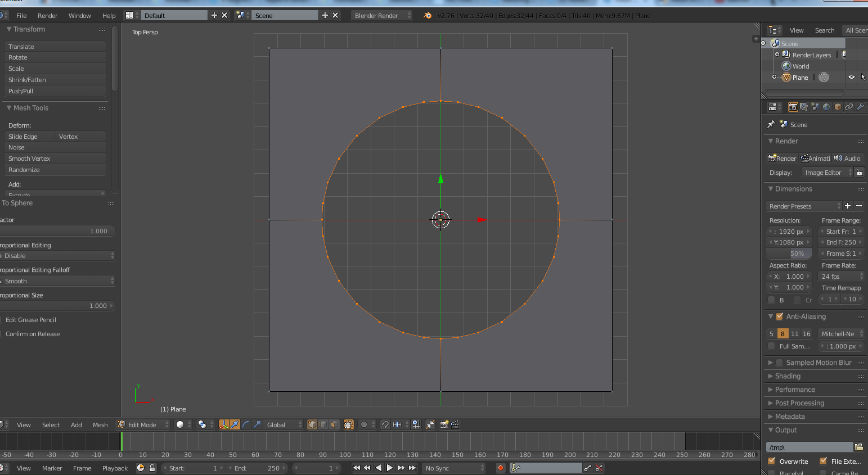Open the Blender Render engine dropdown

tap(381, 15)
